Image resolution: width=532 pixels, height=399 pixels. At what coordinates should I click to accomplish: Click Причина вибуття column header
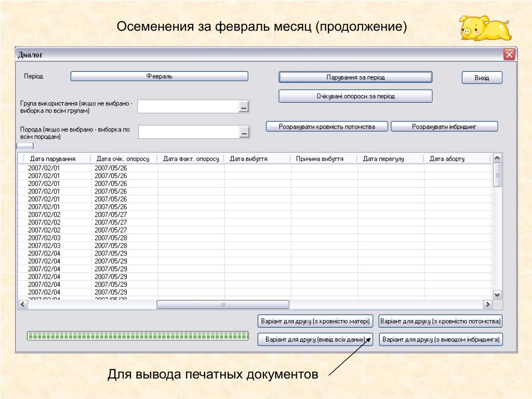(323, 159)
